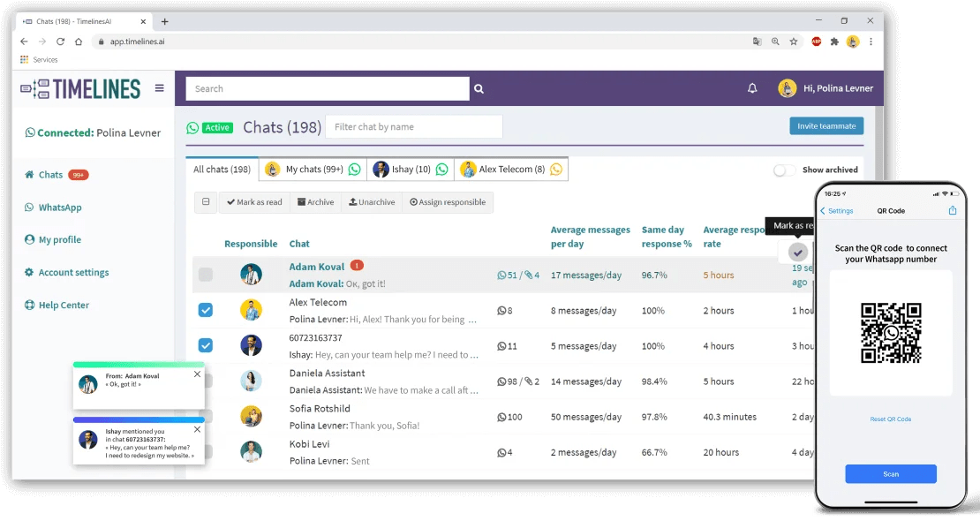Open notifications via the bell icon
Image resolution: width=980 pixels, height=521 pixels.
point(752,88)
